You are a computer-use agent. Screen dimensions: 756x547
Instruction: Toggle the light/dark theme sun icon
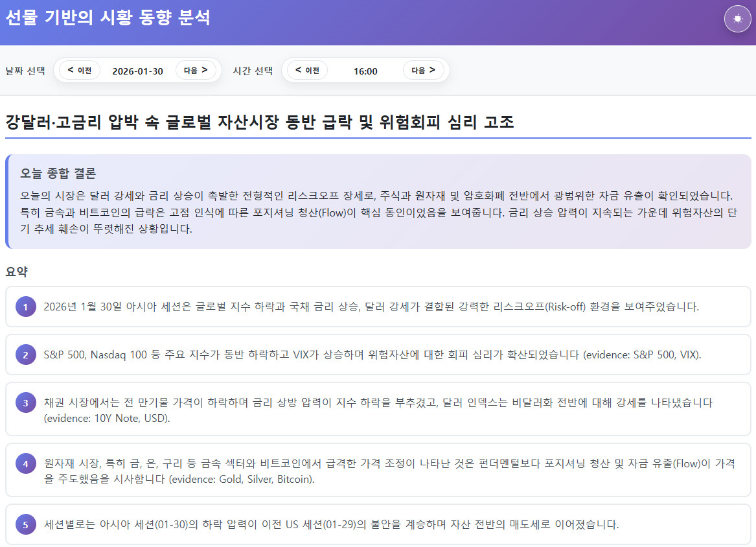(737, 19)
